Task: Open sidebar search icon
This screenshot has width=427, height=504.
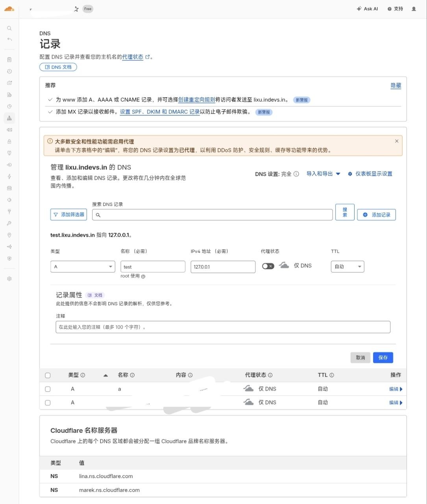Action: [9, 28]
